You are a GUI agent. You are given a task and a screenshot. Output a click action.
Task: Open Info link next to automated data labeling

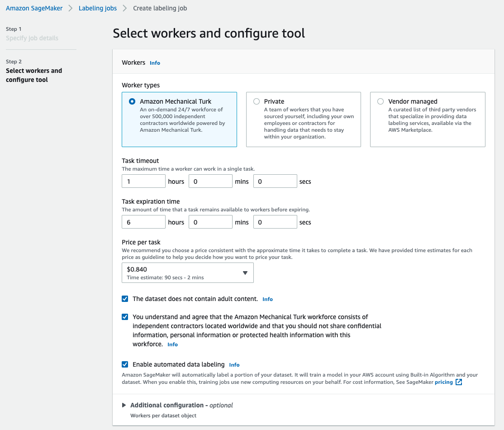234,365
